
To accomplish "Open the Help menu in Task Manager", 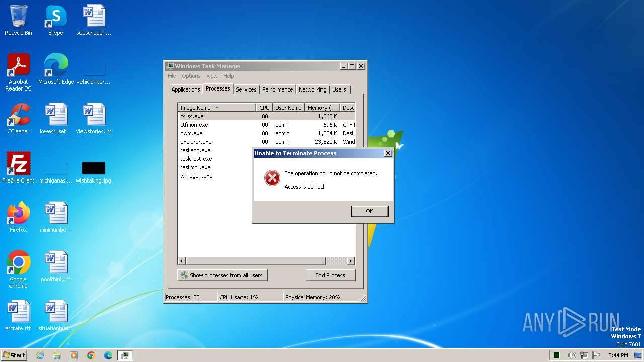I will (x=229, y=76).
